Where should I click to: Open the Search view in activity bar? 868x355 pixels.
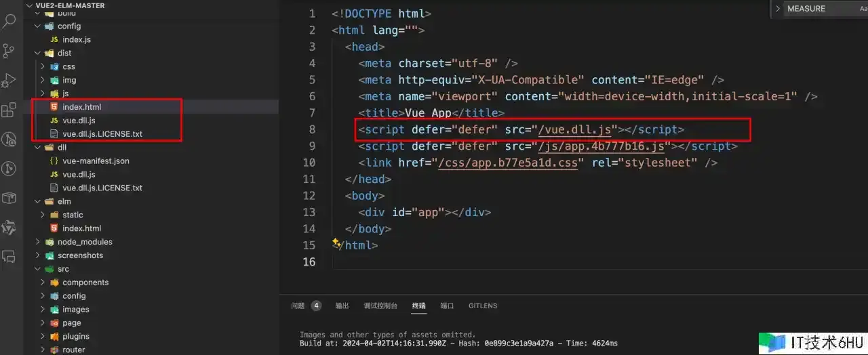pos(9,20)
